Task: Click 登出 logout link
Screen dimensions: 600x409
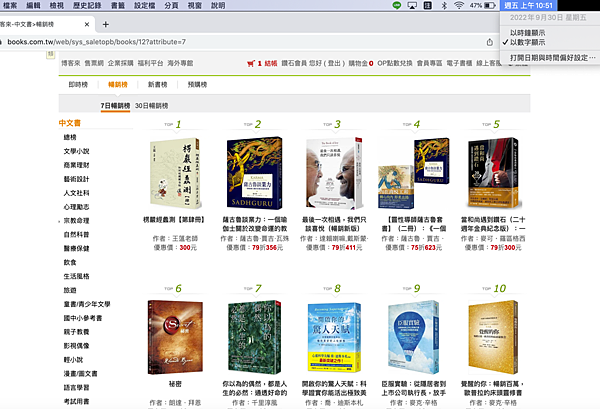Action: tap(336, 64)
